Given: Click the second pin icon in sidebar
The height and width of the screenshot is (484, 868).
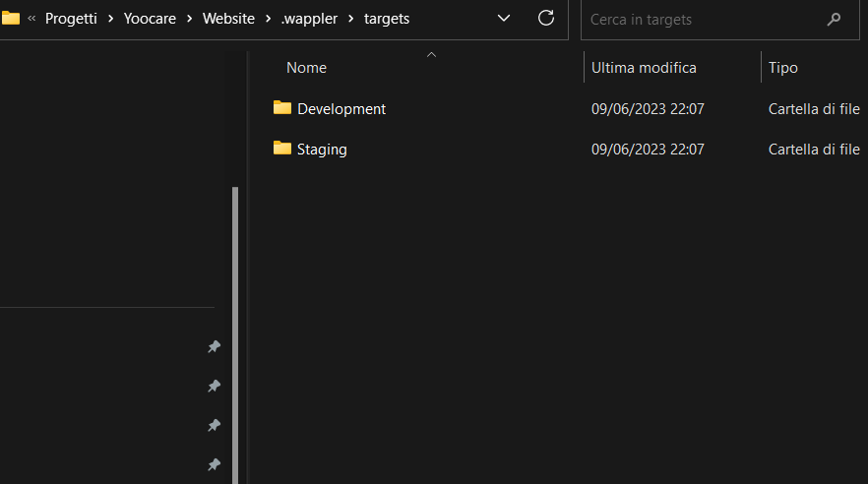Looking at the screenshot, I should pyautogui.click(x=215, y=386).
